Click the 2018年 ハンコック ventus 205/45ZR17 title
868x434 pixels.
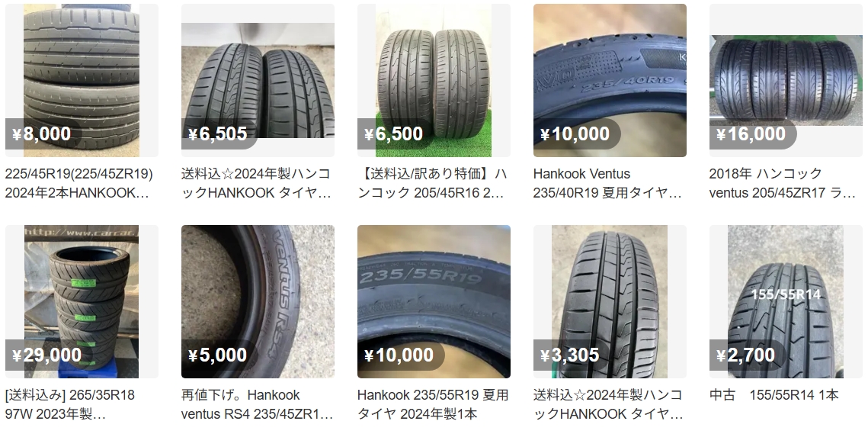[783, 184]
